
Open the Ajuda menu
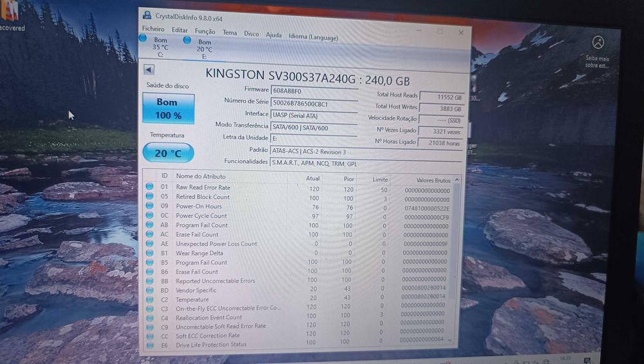point(274,35)
